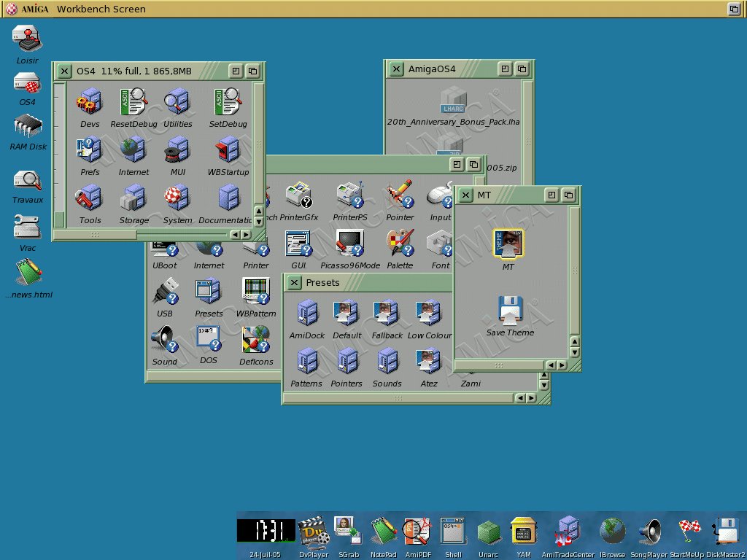This screenshot has width=747, height=560.
Task: Select the PrinterGfx preferences icon
Action: (298, 195)
